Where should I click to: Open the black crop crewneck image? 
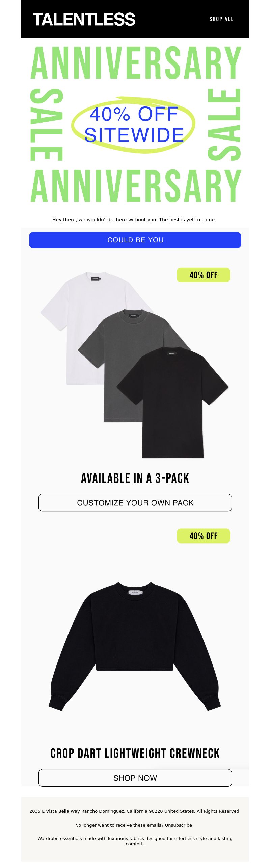click(x=135, y=646)
